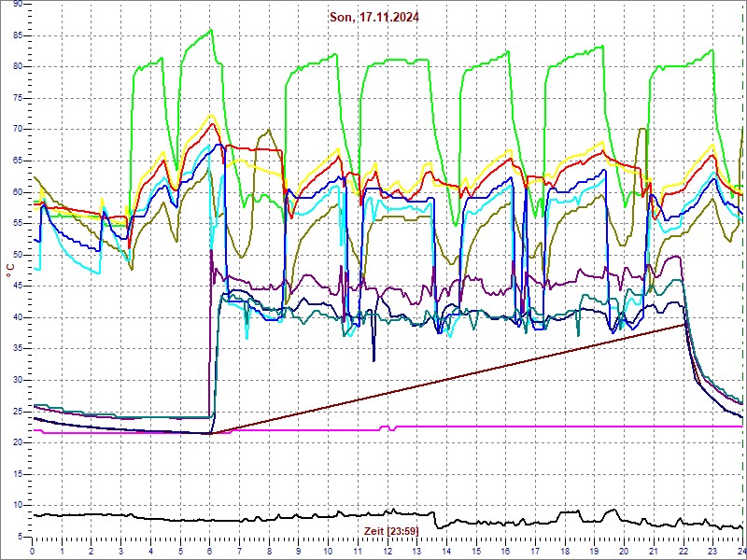Click the 30 tick label on the temperature axis

point(18,380)
